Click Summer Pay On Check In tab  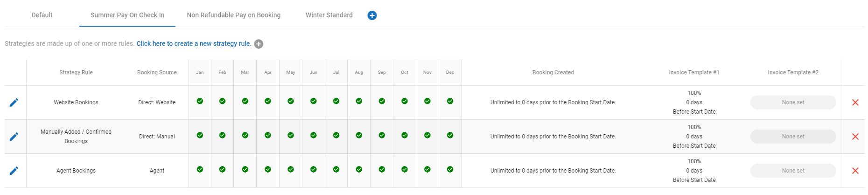[127, 15]
